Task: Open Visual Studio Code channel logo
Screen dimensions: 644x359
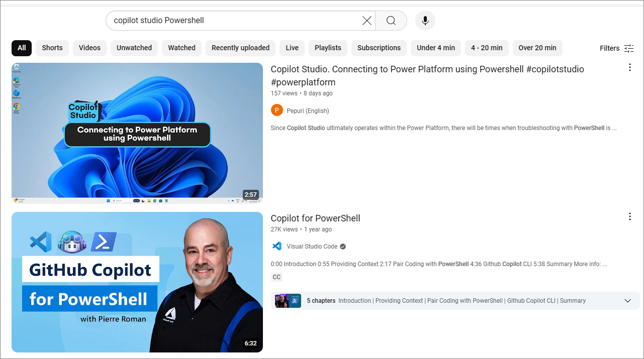Action: click(x=277, y=246)
